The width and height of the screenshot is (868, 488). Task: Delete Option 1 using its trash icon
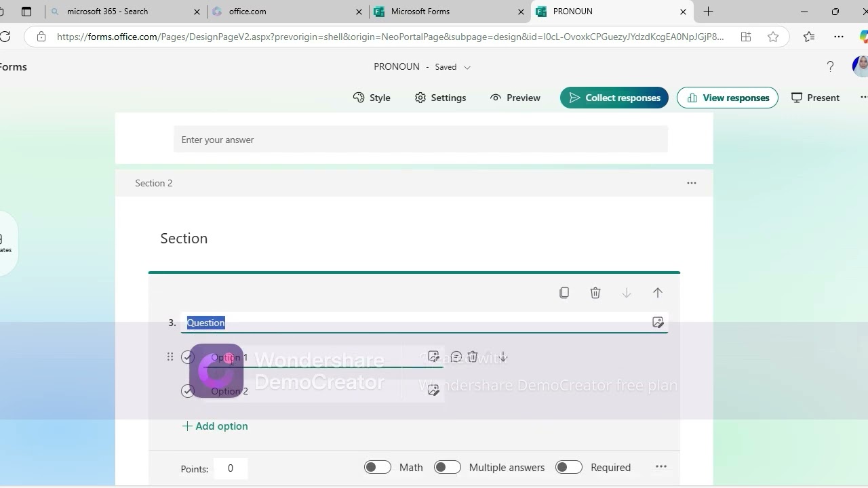click(473, 357)
